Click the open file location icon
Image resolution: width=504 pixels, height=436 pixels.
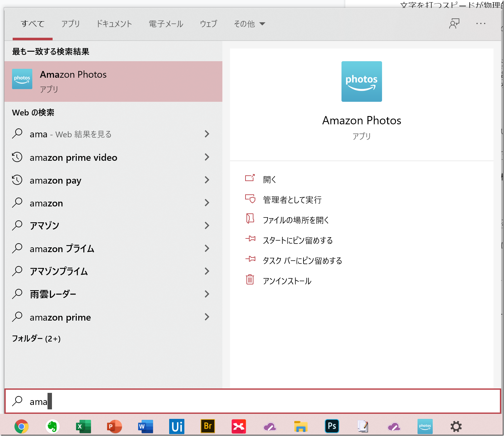click(250, 218)
